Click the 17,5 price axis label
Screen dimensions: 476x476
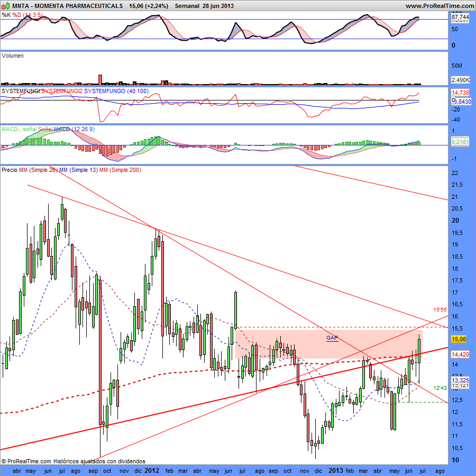tap(457, 280)
